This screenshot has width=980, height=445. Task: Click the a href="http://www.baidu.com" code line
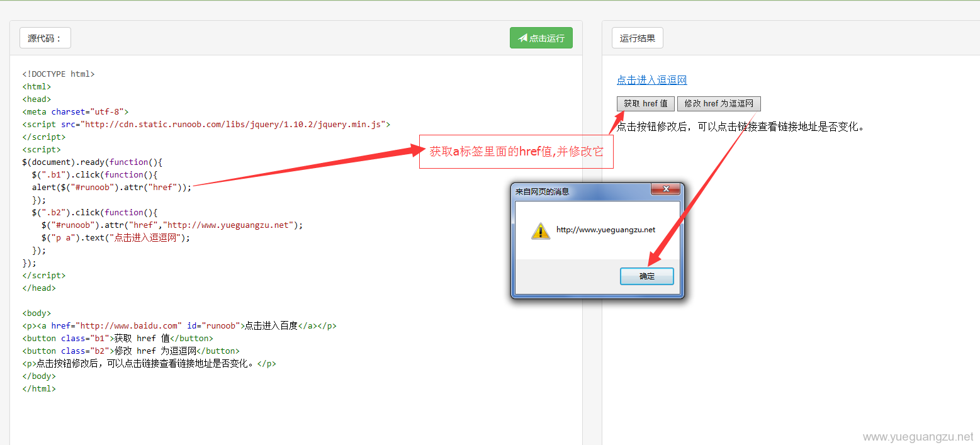[179, 325]
